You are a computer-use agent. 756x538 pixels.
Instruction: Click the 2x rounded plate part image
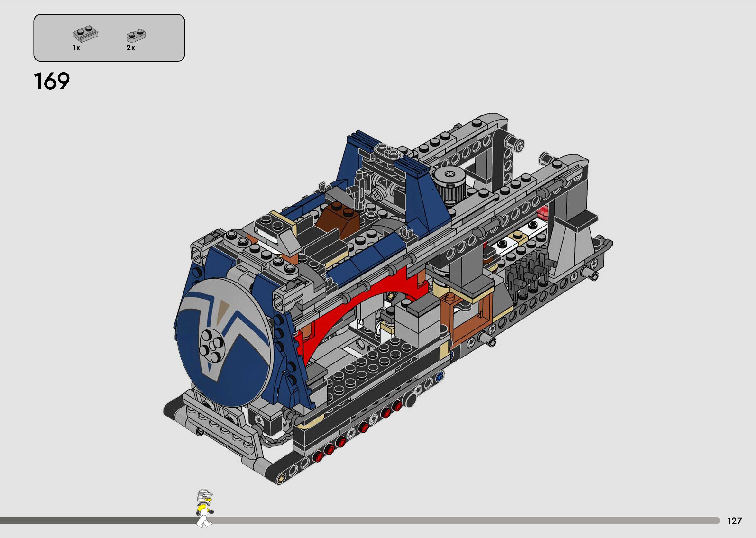point(136,35)
